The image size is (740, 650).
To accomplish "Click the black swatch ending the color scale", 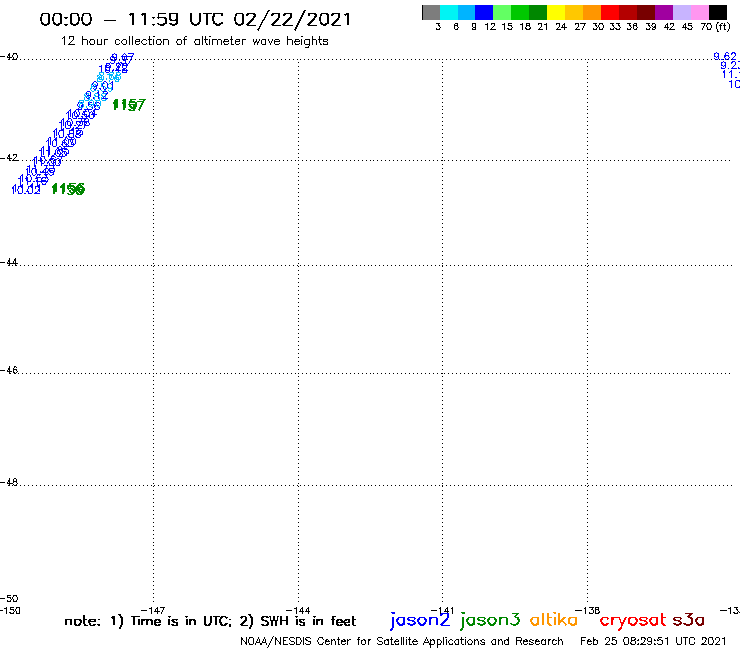I will 718,12.
